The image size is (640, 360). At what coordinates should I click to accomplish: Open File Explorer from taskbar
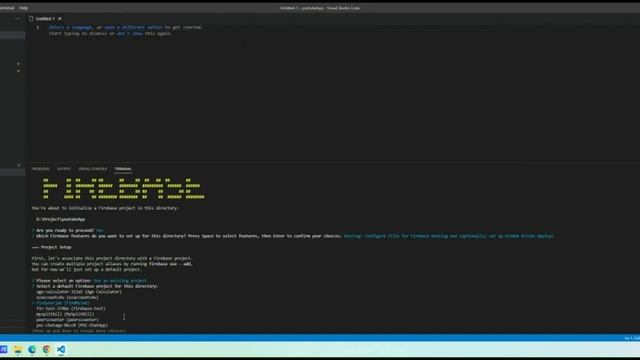tap(18, 349)
